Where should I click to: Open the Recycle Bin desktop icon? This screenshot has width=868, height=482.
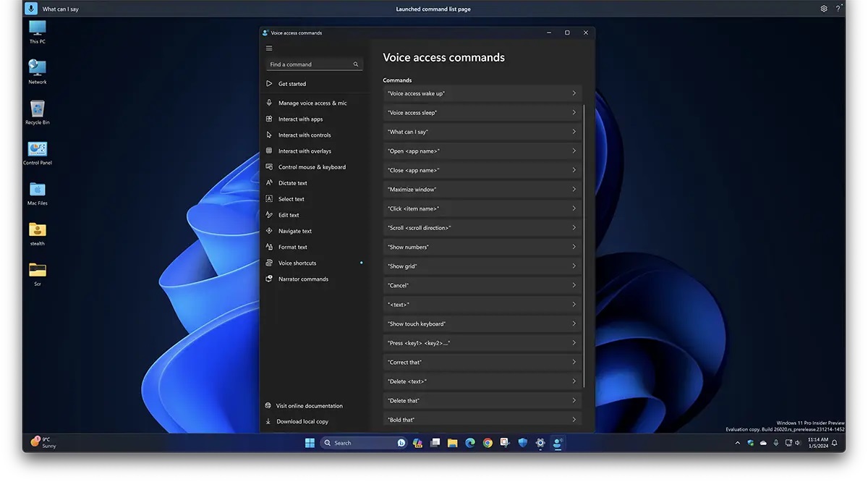click(38, 110)
